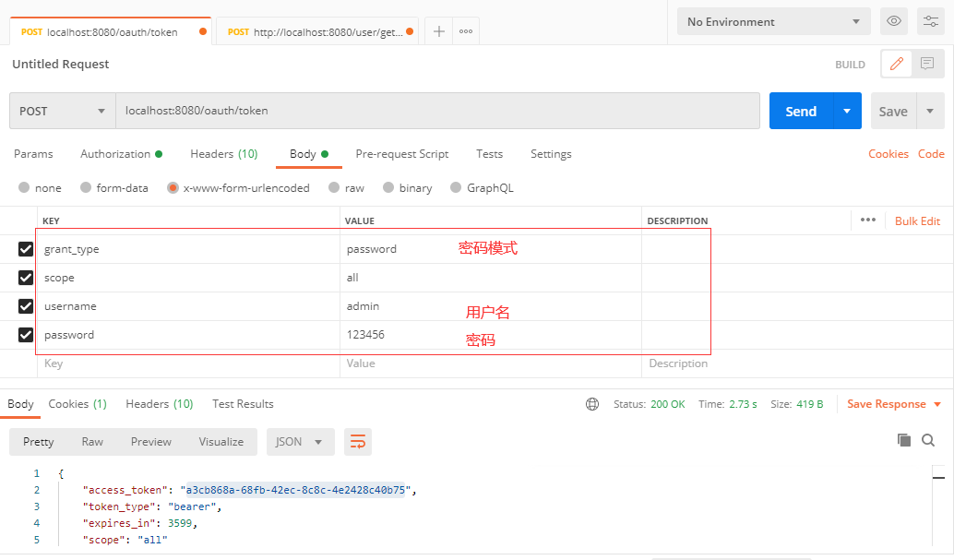Open Bulk Edit link
Screen dimensions: 954x560
click(x=917, y=221)
